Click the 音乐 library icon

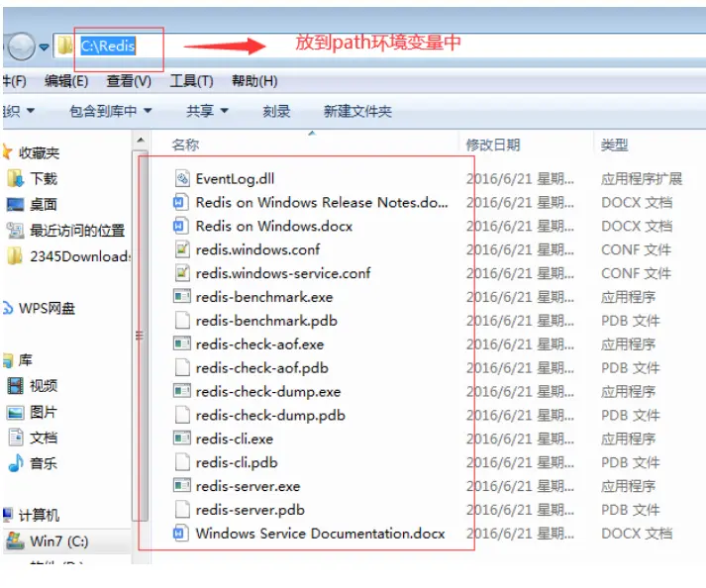(15, 463)
